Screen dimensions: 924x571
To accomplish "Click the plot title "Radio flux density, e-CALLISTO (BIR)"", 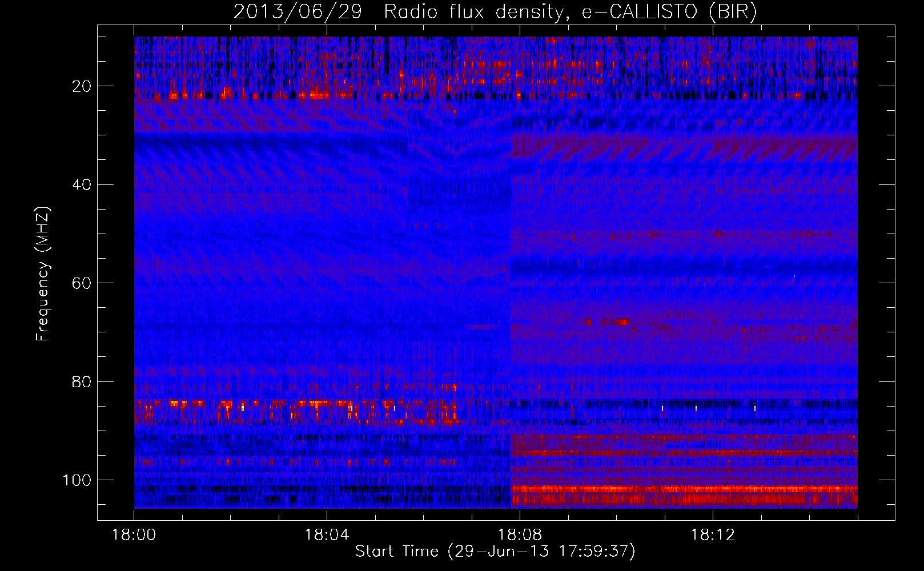I will [x=571, y=12].
